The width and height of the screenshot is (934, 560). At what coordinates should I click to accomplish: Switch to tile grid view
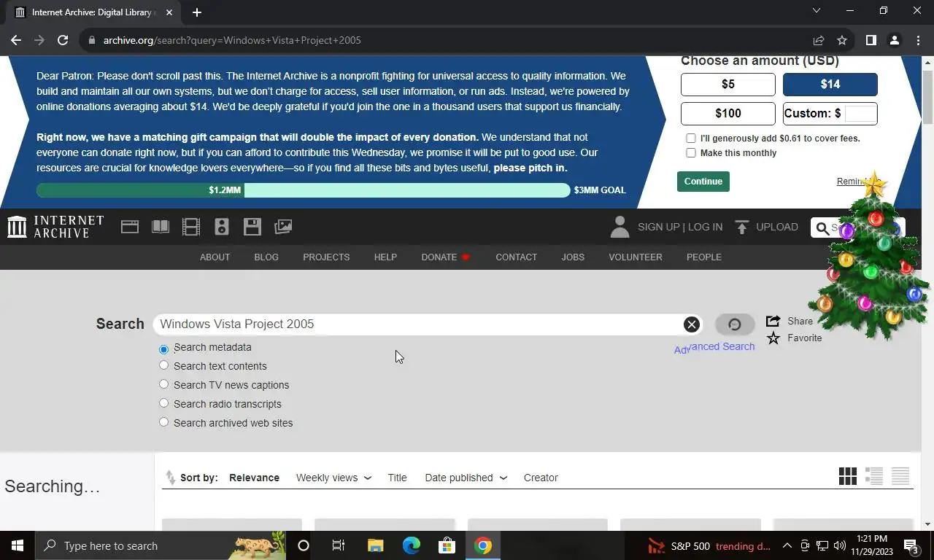click(x=848, y=476)
